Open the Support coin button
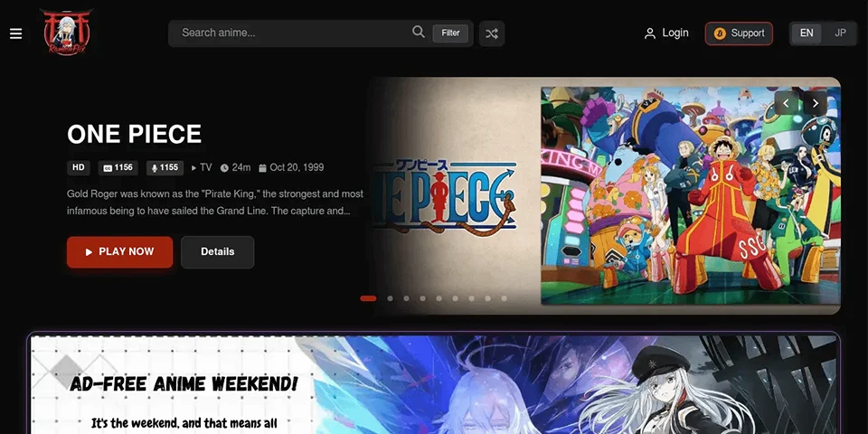 point(739,33)
